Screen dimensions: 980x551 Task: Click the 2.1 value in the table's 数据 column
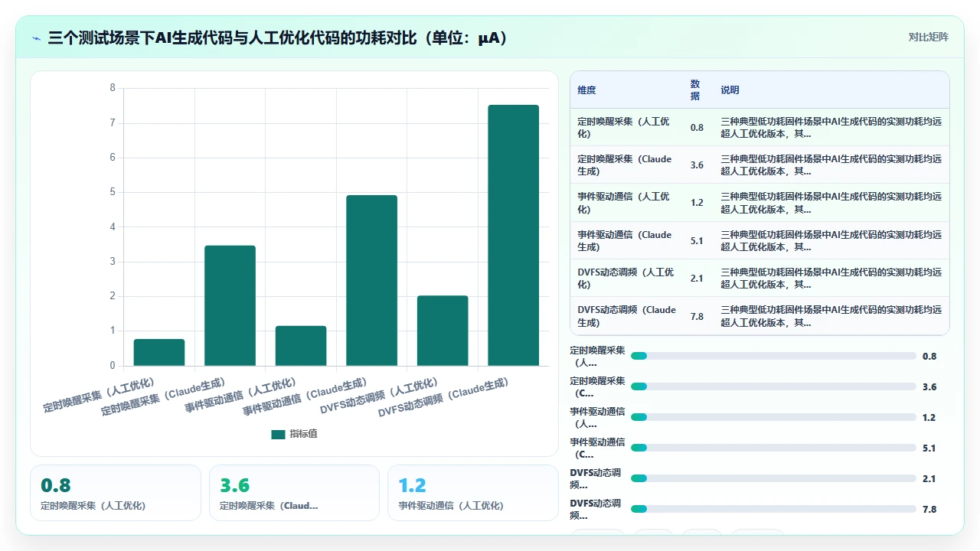pos(697,279)
